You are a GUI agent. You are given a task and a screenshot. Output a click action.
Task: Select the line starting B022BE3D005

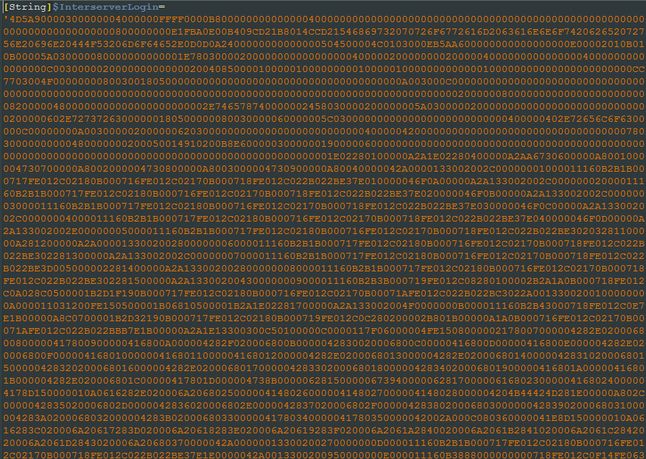(325, 268)
